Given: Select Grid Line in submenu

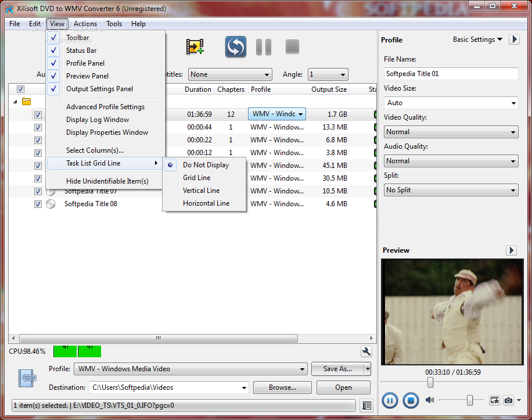Looking at the screenshot, I should coord(204,178).
